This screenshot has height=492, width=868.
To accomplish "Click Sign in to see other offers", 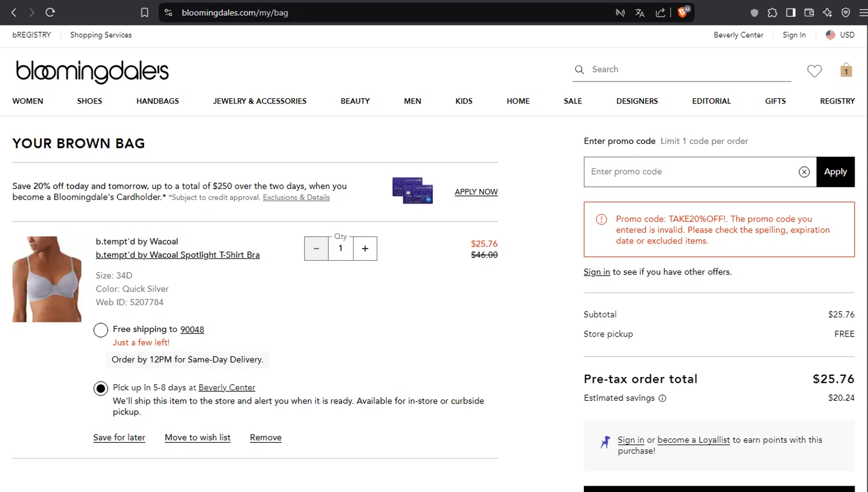I will click(x=597, y=272).
